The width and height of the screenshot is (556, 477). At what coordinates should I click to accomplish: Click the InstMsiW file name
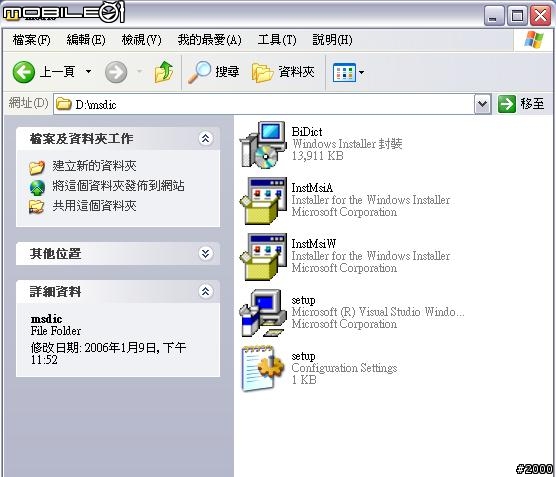pyautogui.click(x=314, y=244)
